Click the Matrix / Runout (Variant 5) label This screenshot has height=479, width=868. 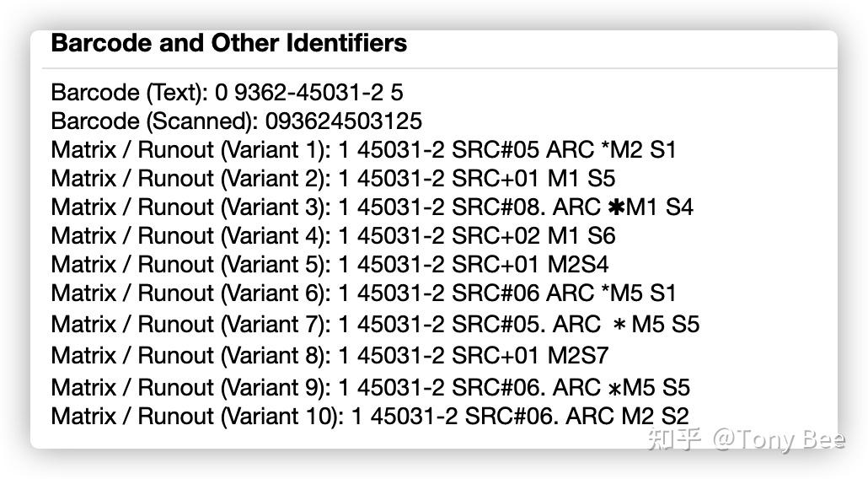coord(191,264)
